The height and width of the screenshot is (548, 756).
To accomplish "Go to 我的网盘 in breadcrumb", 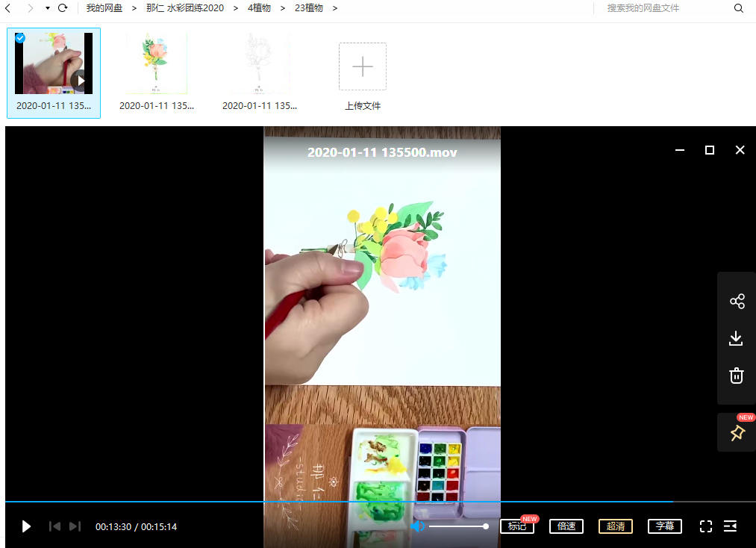I will point(104,8).
